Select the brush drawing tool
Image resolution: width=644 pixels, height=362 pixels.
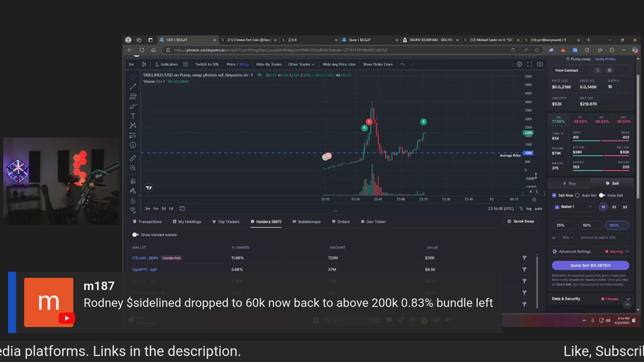tap(133, 106)
